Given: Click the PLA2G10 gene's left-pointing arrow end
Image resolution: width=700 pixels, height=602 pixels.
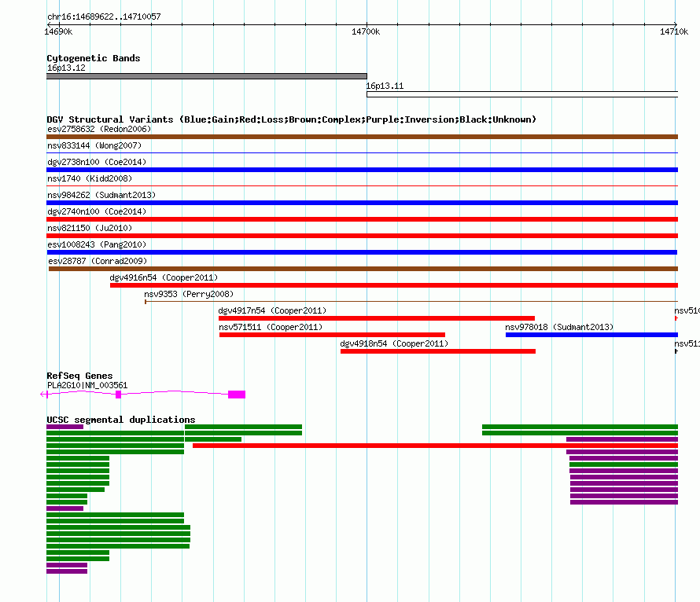Looking at the screenshot, I should [44, 395].
